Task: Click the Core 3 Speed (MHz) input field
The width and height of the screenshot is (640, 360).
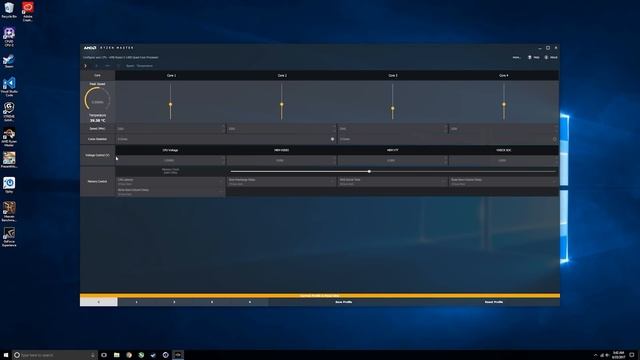Action: click(x=393, y=129)
